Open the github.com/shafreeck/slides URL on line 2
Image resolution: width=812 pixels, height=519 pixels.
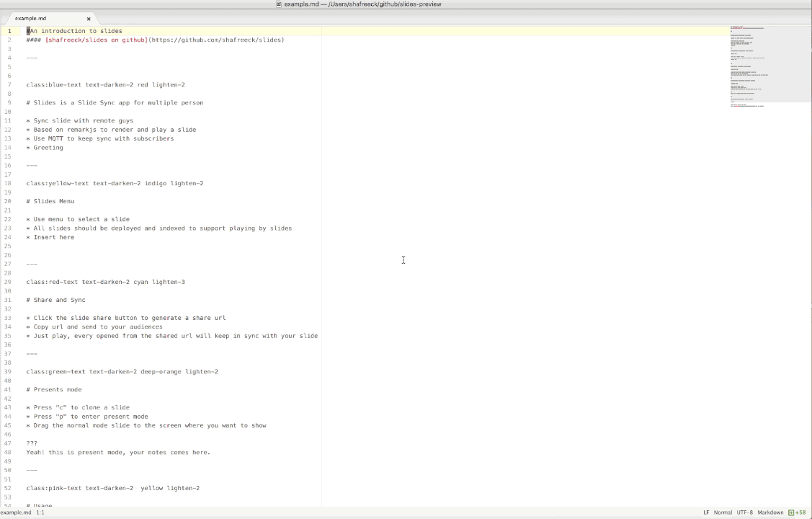[216, 40]
